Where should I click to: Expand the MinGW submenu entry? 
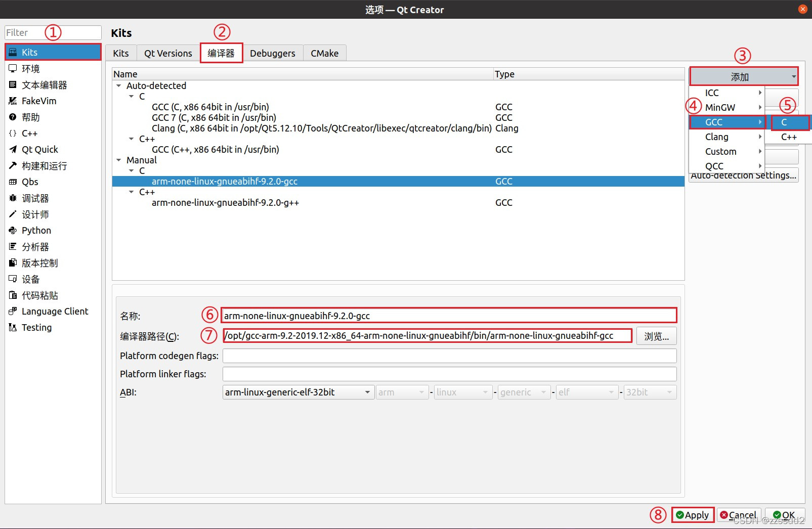726,107
